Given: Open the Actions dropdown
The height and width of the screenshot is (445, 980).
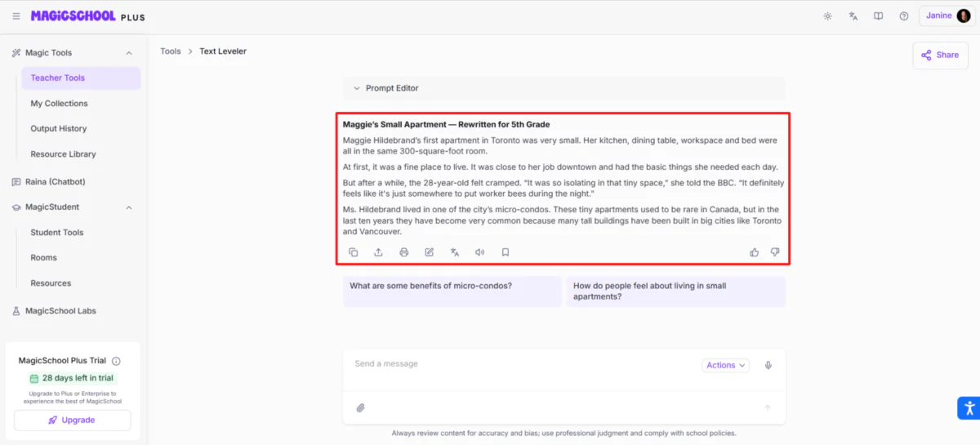Looking at the screenshot, I should click(726, 365).
